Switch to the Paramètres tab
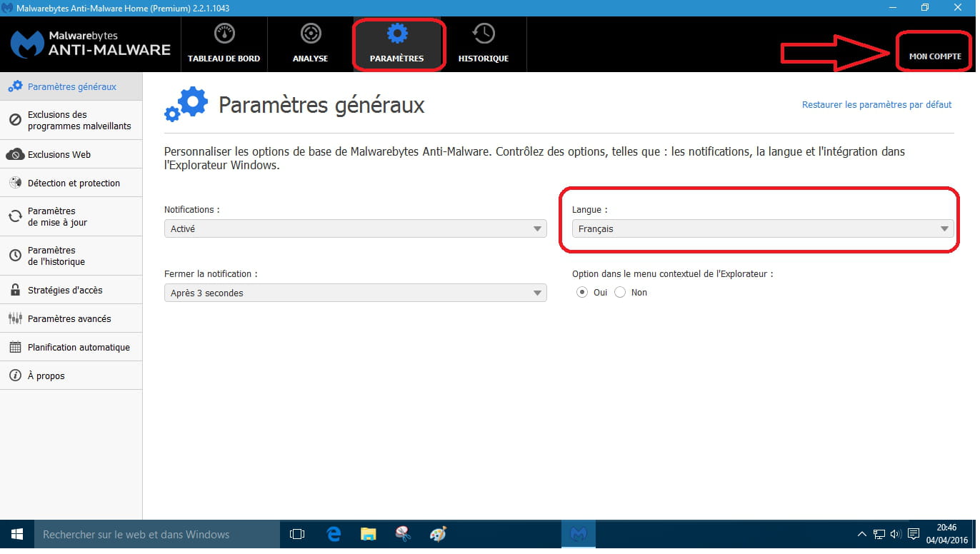 click(399, 45)
